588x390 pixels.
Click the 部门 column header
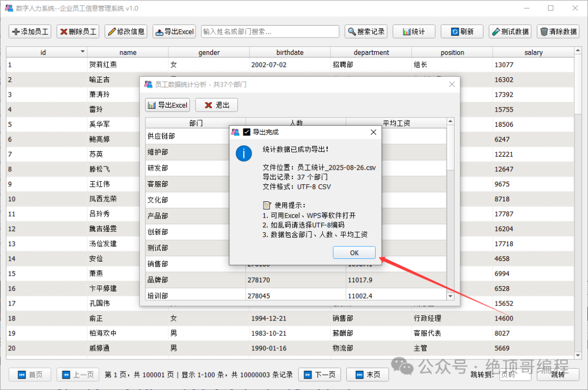click(x=196, y=123)
